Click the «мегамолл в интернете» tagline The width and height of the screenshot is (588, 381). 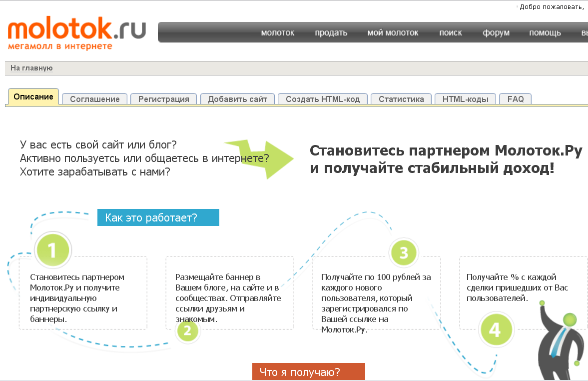pyautogui.click(x=60, y=46)
